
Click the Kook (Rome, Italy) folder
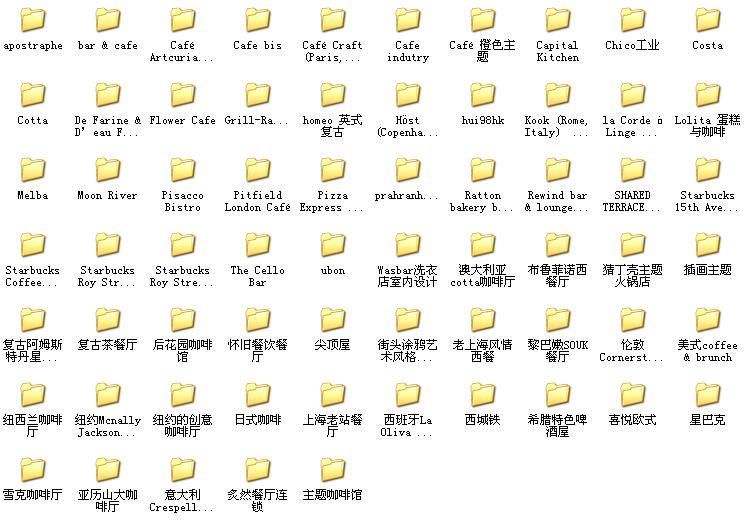point(558,95)
